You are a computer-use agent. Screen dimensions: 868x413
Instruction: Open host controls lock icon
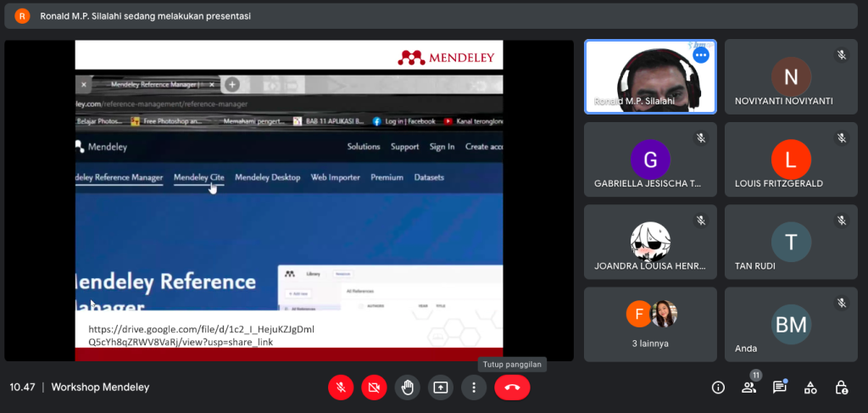[x=842, y=388]
